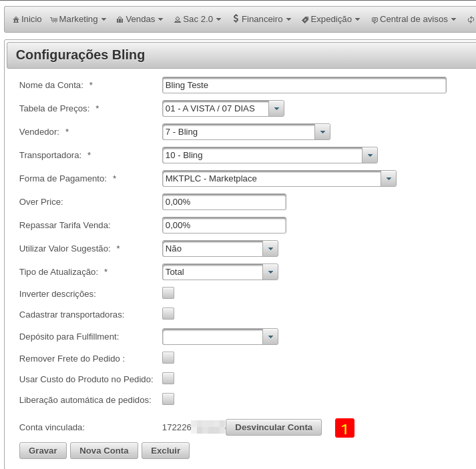
Task: Click the person icon beside Sac 2.0
Action: click(x=178, y=20)
